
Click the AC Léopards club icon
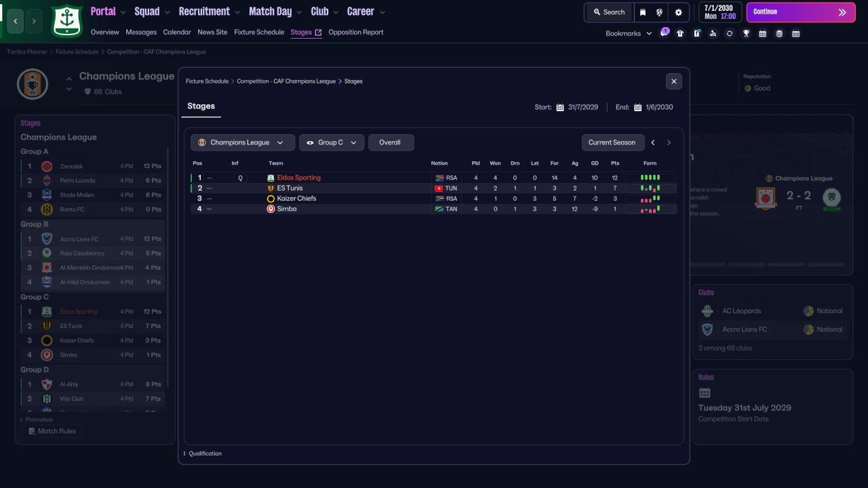click(x=707, y=311)
